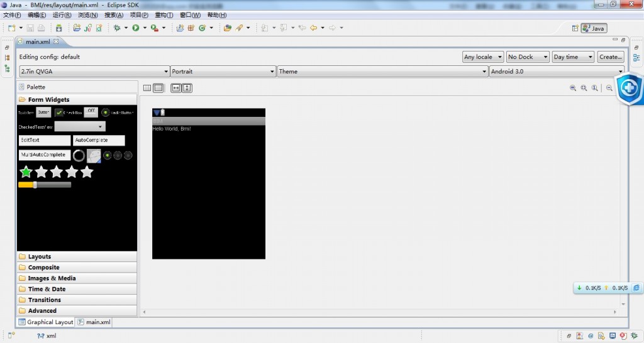
Task: Open the 编辑(E) menu
Action: (36, 15)
